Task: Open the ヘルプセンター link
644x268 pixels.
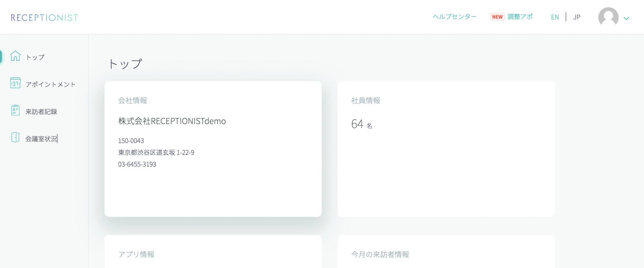Action: [455, 17]
